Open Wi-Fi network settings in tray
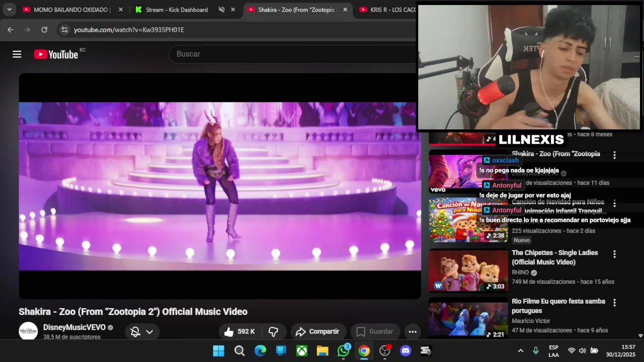 click(572, 351)
